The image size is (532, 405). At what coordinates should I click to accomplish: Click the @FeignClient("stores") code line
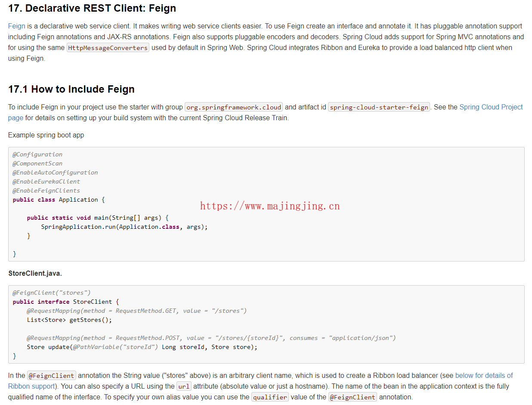point(52,293)
